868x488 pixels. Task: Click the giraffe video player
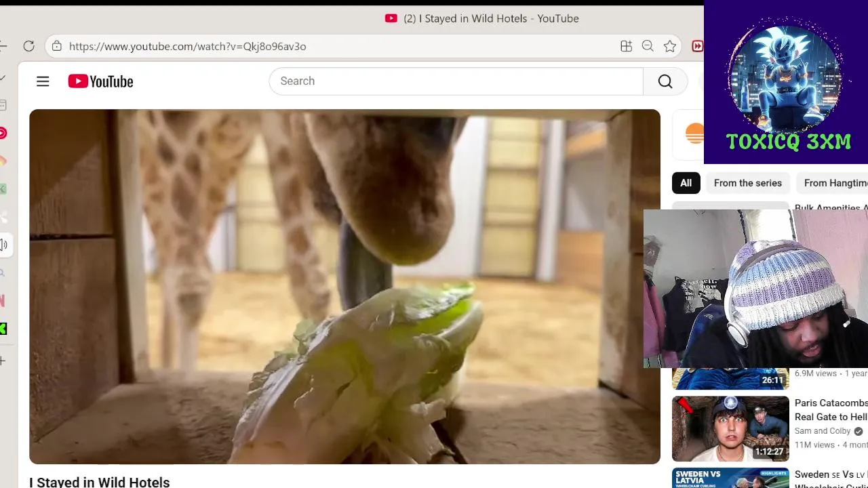pos(344,287)
